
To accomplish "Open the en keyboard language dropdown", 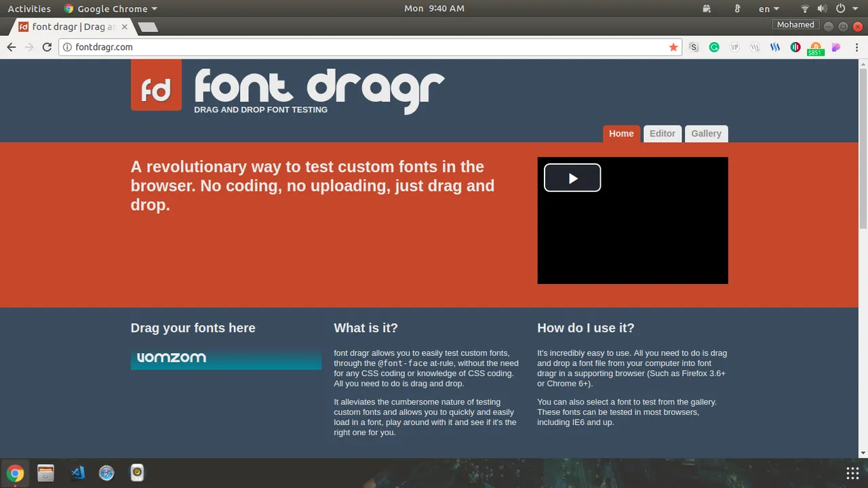I will pos(769,8).
